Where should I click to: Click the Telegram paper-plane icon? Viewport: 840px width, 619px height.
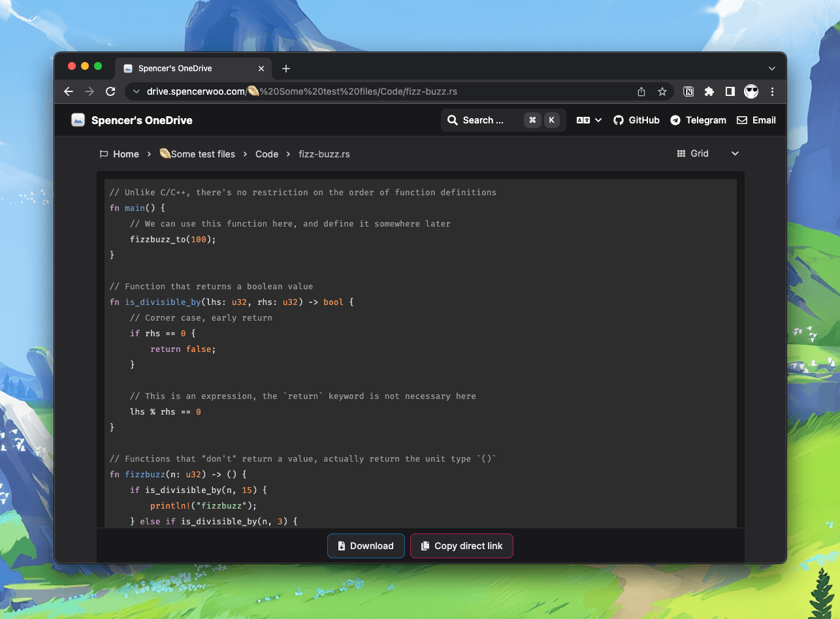tap(674, 119)
